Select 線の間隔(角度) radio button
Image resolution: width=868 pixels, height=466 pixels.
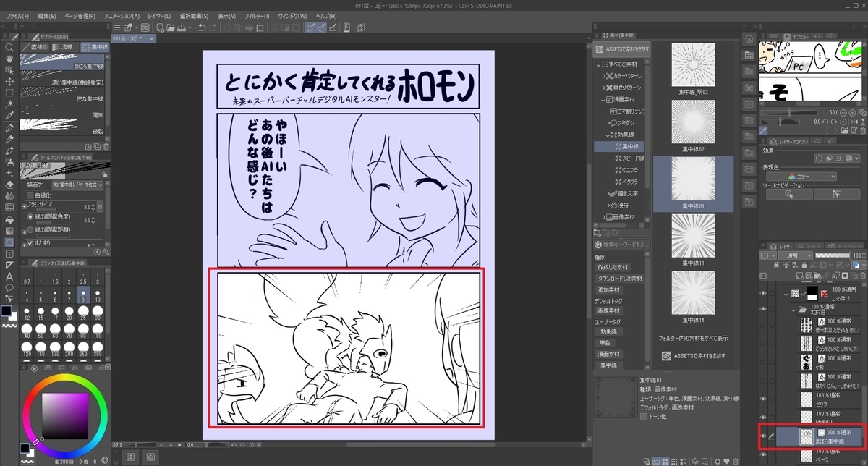click(x=30, y=216)
